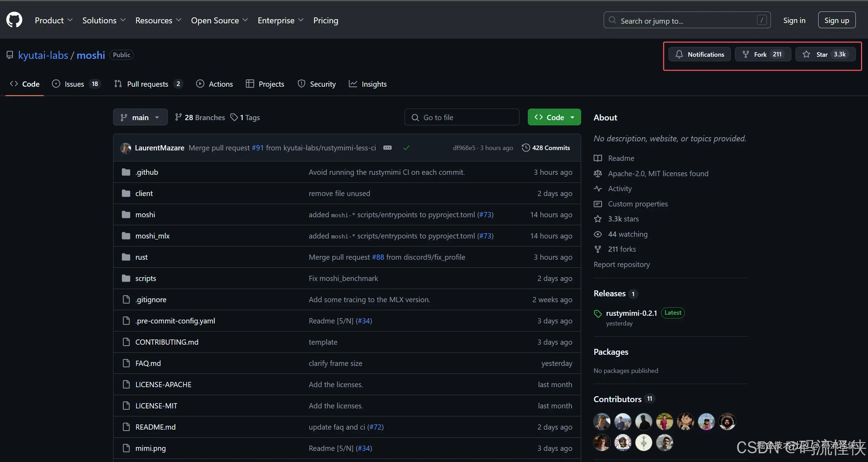Open the Projects tab

[265, 84]
